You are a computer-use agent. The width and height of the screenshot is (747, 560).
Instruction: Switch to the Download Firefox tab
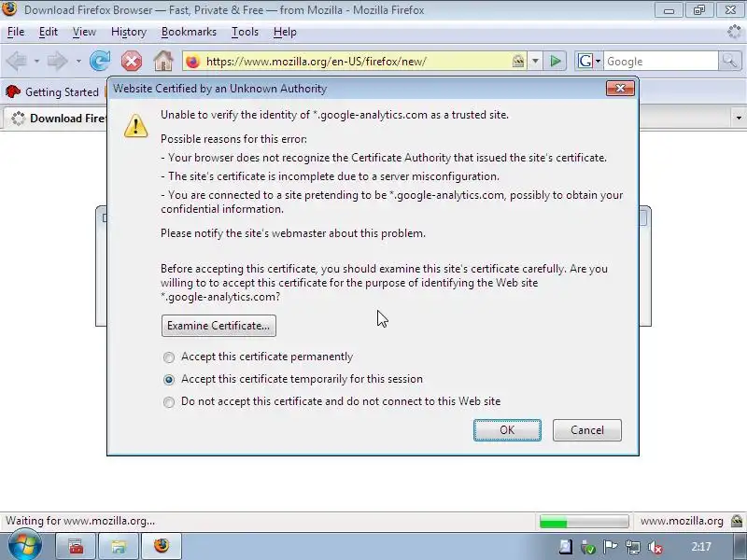point(56,119)
